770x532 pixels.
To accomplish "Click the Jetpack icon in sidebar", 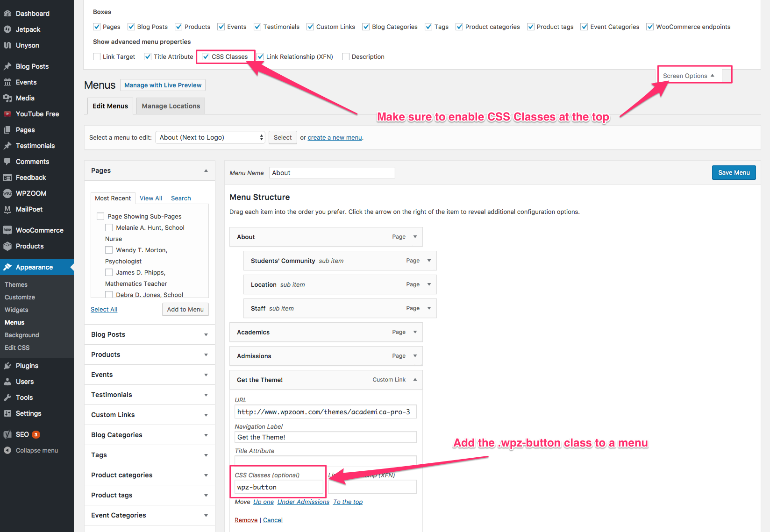I will [7, 29].
